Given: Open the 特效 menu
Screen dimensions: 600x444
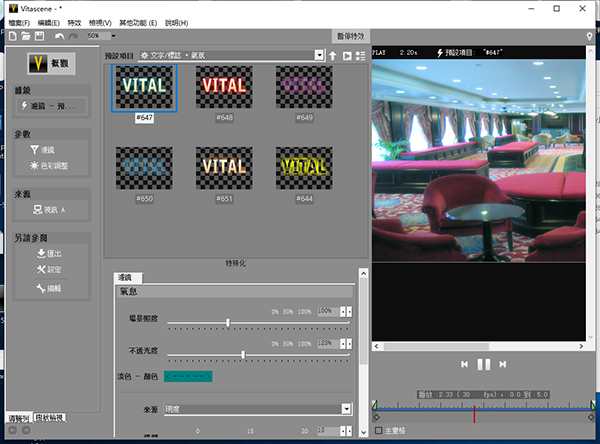Looking at the screenshot, I should (x=74, y=21).
